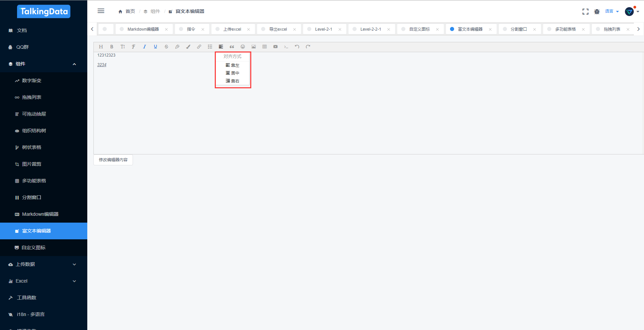Toggle bold formatting in editor toolbar

click(x=112, y=47)
